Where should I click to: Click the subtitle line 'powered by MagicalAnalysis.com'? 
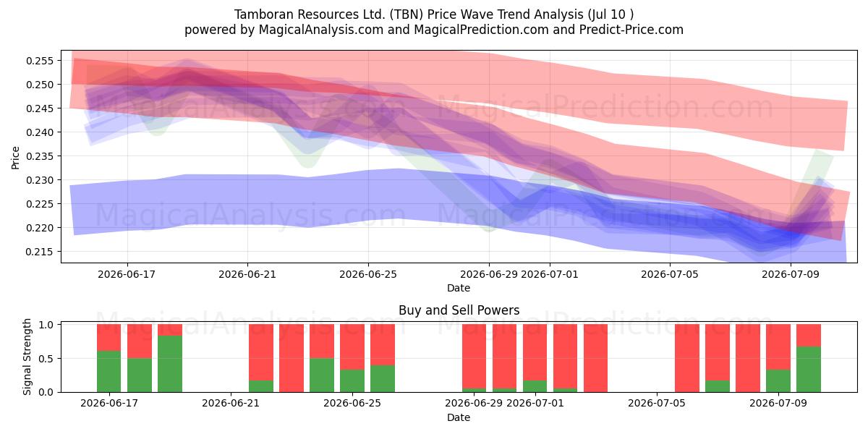tap(434, 30)
